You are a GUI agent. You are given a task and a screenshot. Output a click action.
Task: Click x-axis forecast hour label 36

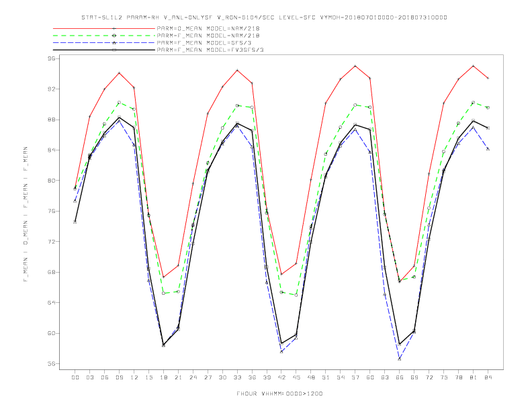click(x=252, y=377)
